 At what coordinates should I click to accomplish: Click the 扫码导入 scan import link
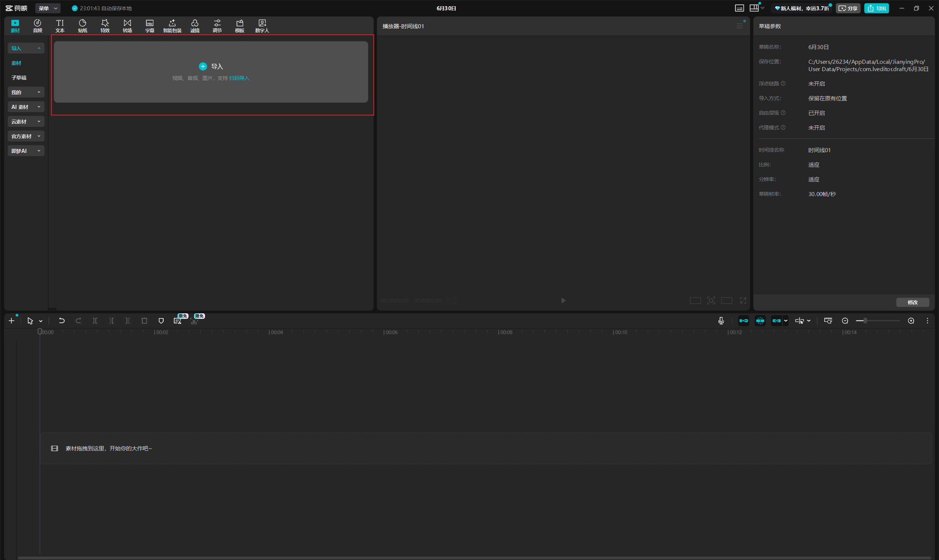click(239, 78)
